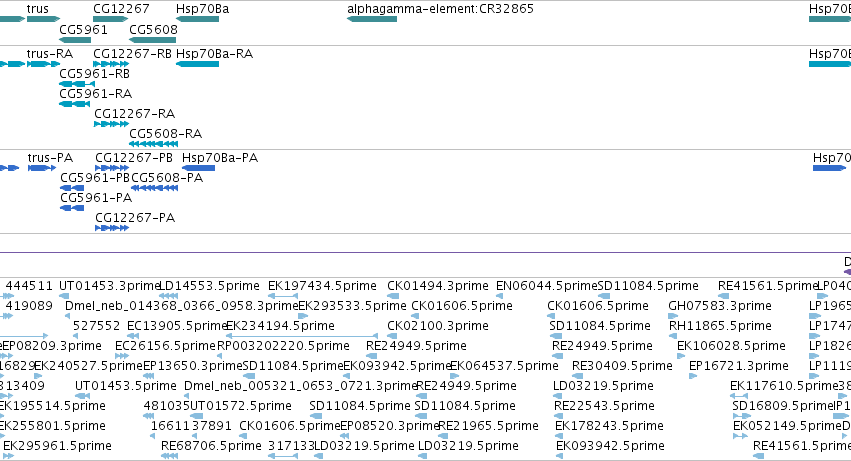Click EST EK295961.5prime

tap(58, 447)
